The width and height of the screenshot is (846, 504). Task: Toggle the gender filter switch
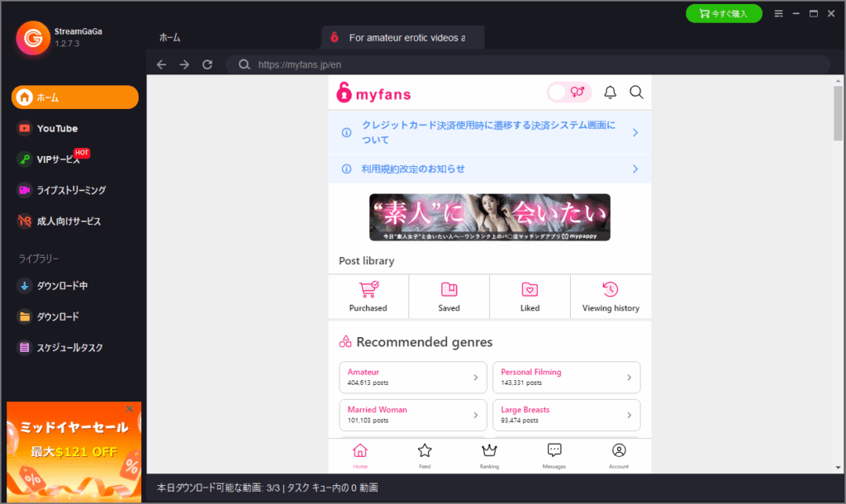(x=569, y=93)
